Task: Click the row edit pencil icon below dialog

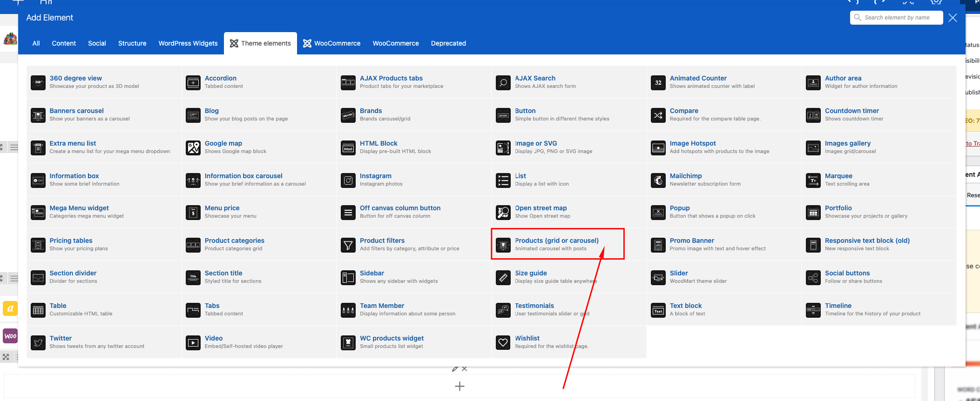Action: (455, 369)
